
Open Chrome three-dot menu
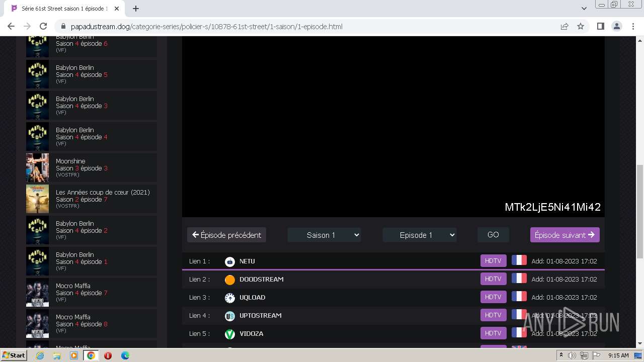[632, 26]
